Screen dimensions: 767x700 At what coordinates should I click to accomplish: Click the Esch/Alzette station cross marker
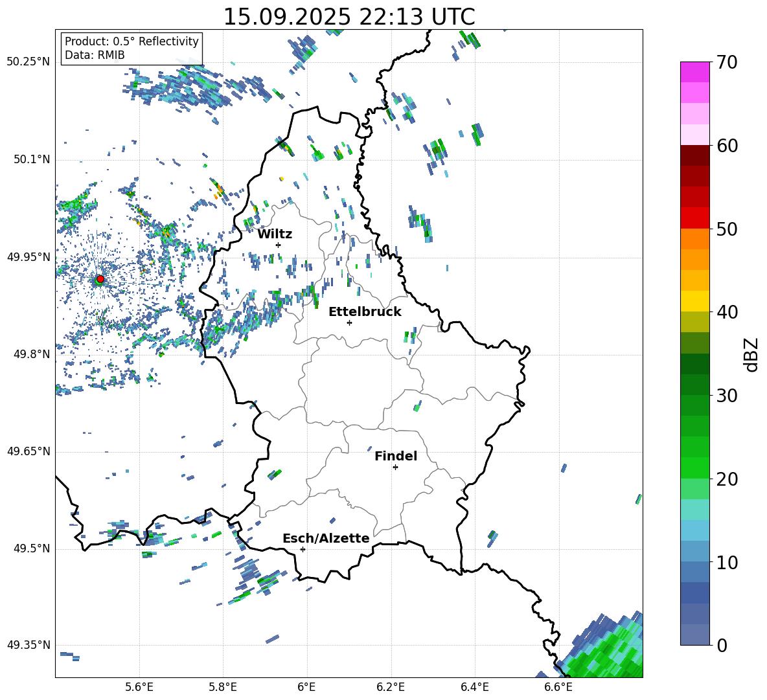click(303, 549)
